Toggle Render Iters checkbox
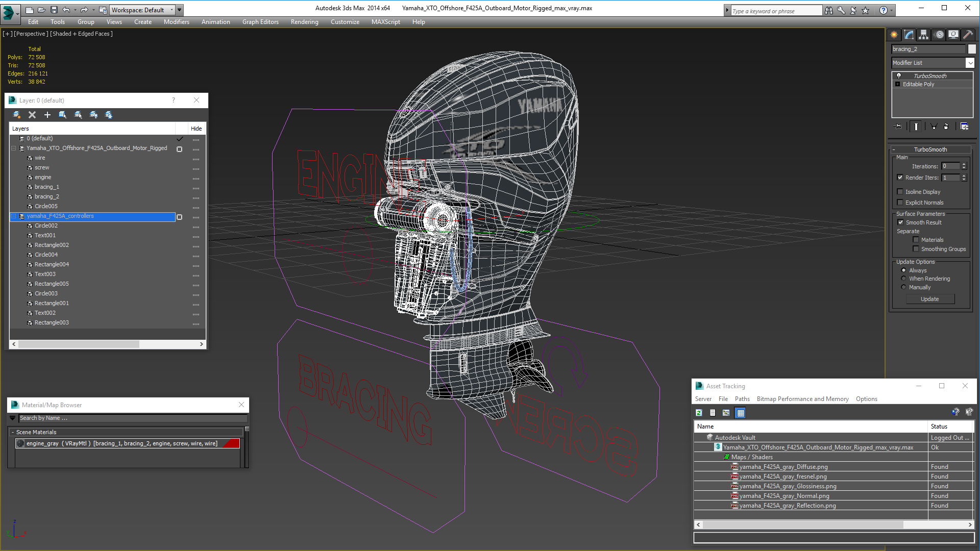The image size is (980, 551). pos(900,178)
